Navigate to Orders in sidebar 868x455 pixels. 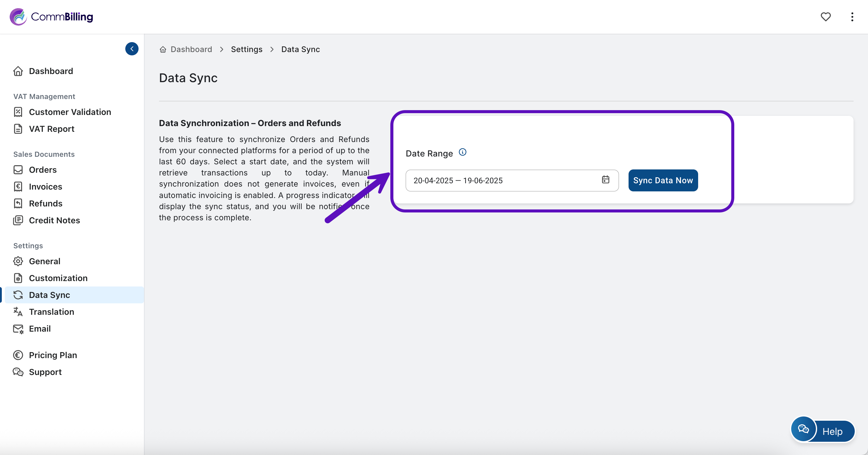coord(42,170)
